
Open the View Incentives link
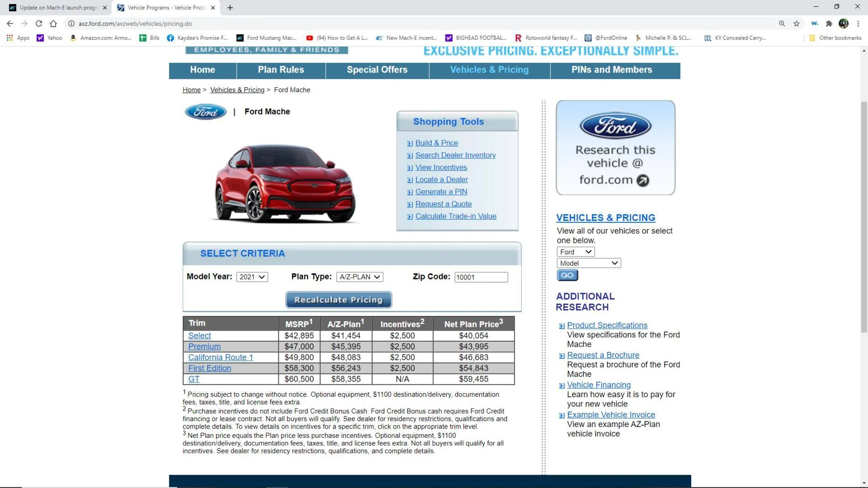[x=441, y=168]
